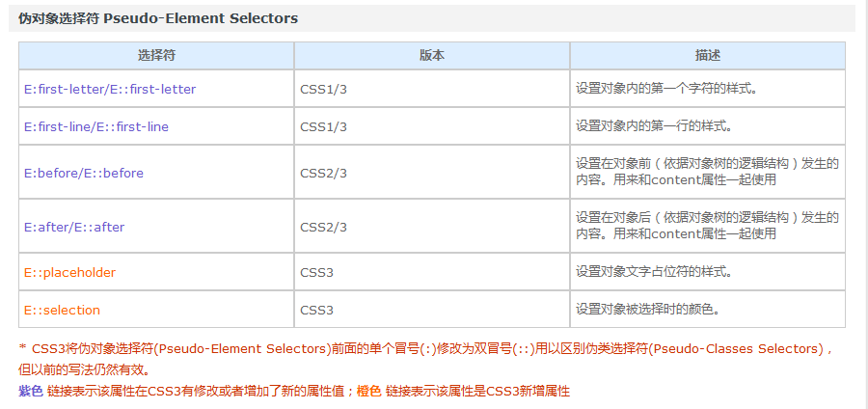The width and height of the screenshot is (868, 409).
Task: Click the 选择符 column header
Action: (x=156, y=56)
